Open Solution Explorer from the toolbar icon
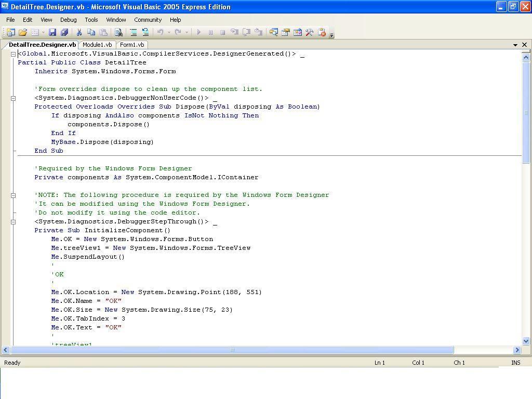This screenshot has width=532, height=399. [273, 32]
